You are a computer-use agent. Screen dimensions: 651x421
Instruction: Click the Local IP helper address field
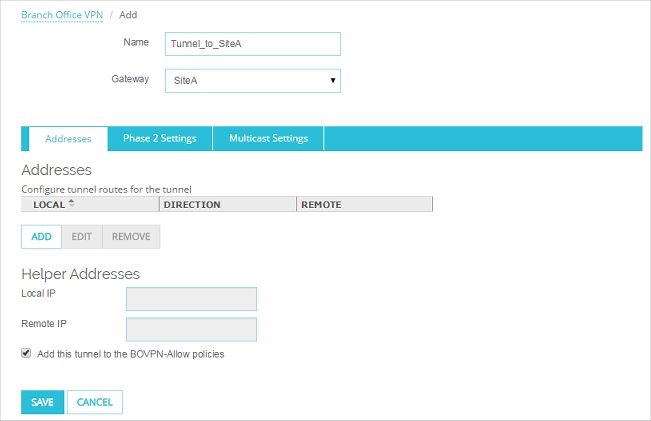point(191,299)
